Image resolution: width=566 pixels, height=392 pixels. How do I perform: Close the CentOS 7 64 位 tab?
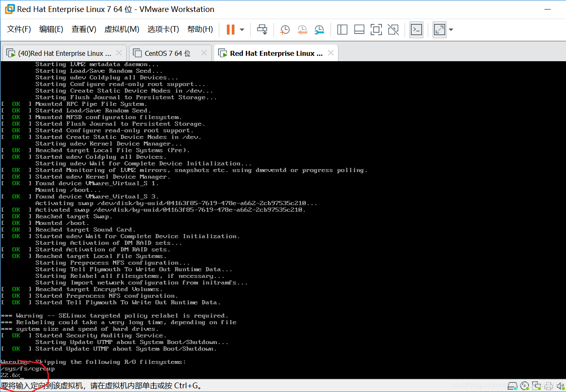204,53
